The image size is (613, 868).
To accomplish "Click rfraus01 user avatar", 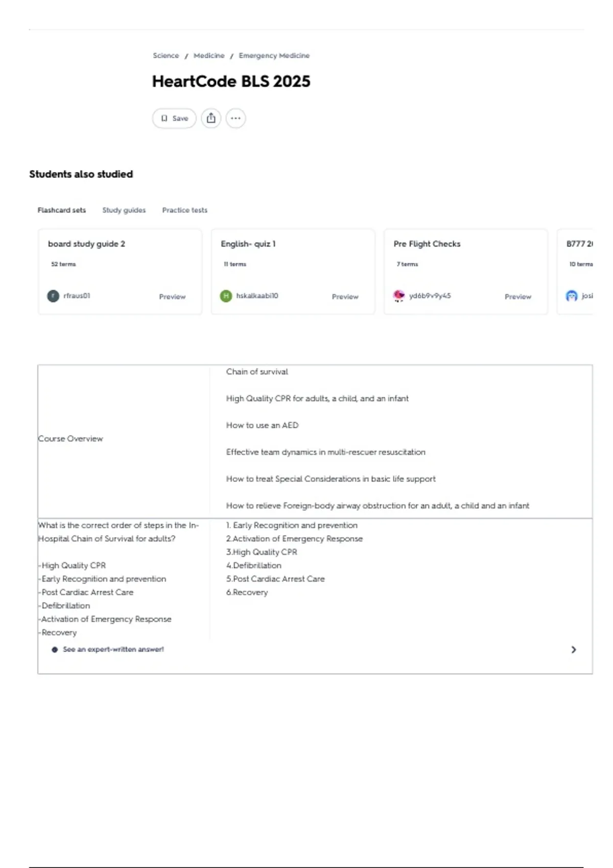I will coord(53,296).
